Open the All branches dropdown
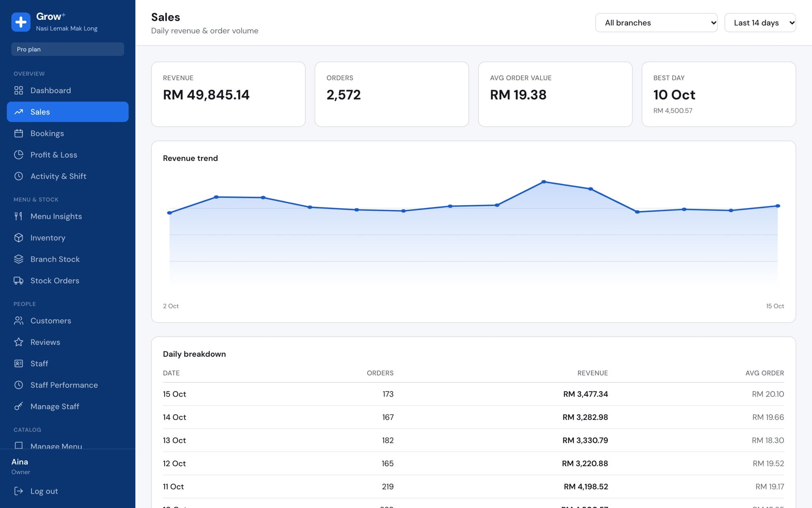This screenshot has width=812, height=508. tap(656, 23)
